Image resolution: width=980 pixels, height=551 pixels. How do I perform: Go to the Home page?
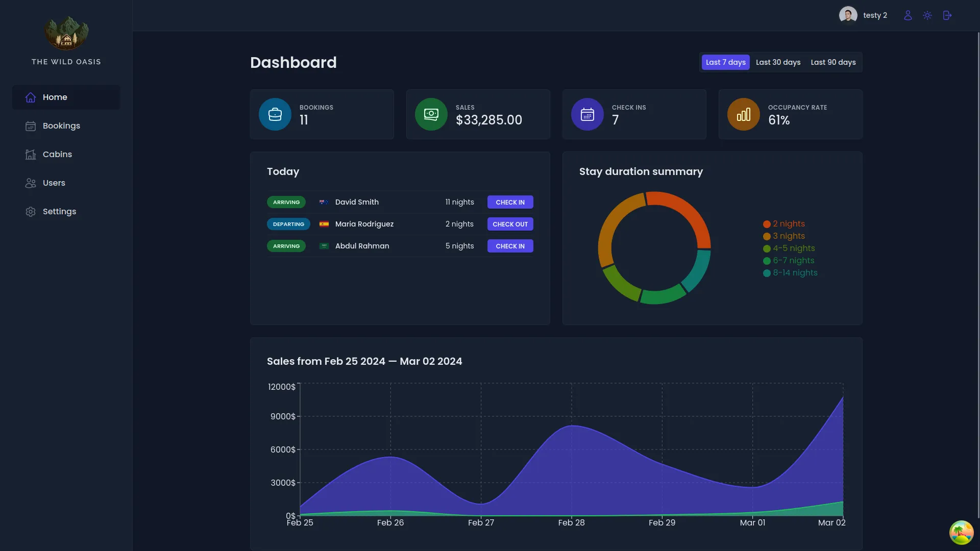point(66,97)
